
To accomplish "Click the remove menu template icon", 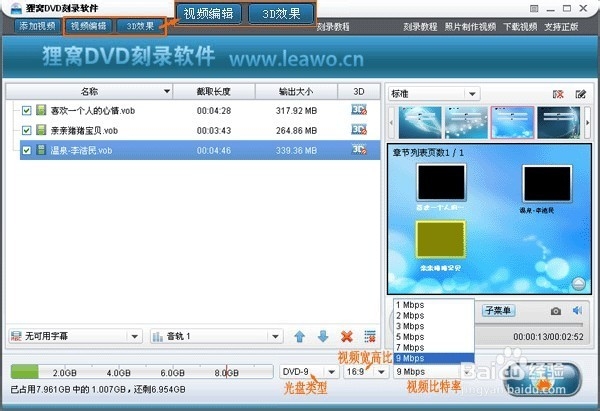I will tap(558, 94).
